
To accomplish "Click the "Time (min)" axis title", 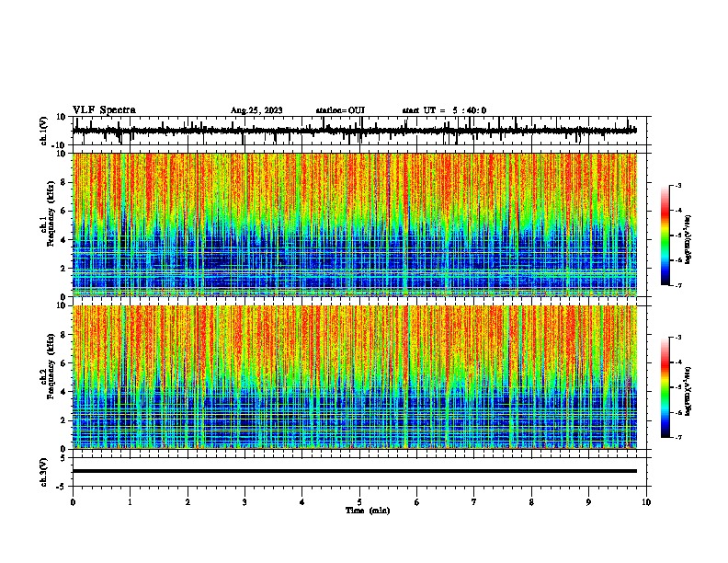I will pyautogui.click(x=368, y=511).
